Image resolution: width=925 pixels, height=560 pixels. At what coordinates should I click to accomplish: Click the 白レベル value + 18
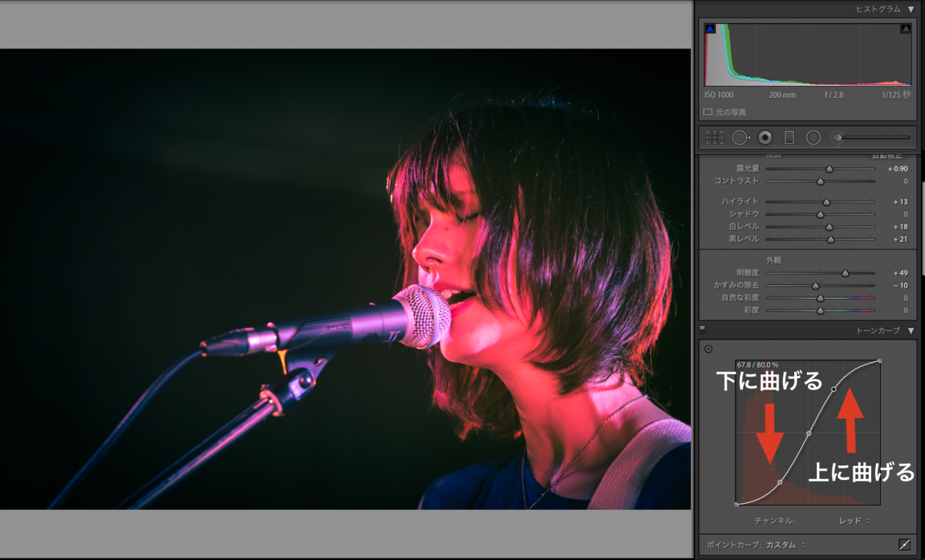[900, 226]
